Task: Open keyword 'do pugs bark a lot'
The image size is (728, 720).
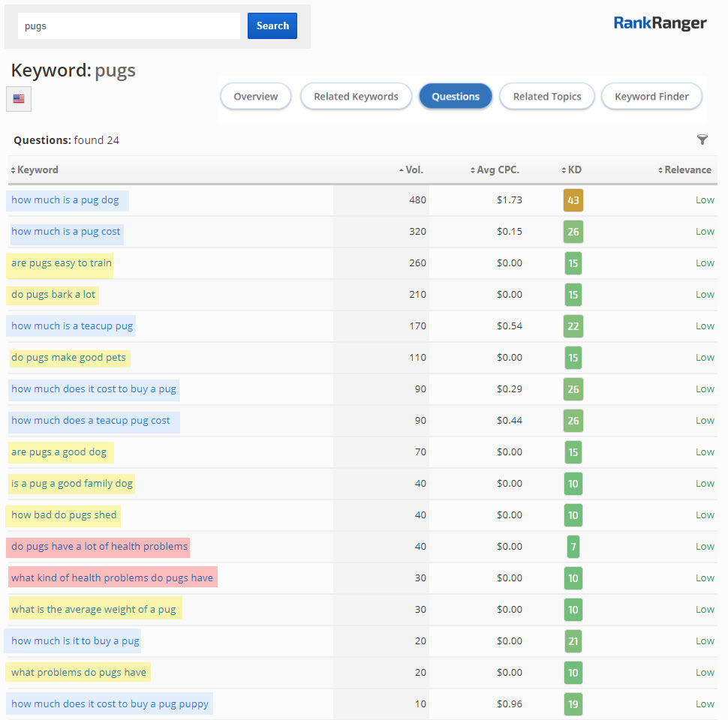Action: click(53, 295)
